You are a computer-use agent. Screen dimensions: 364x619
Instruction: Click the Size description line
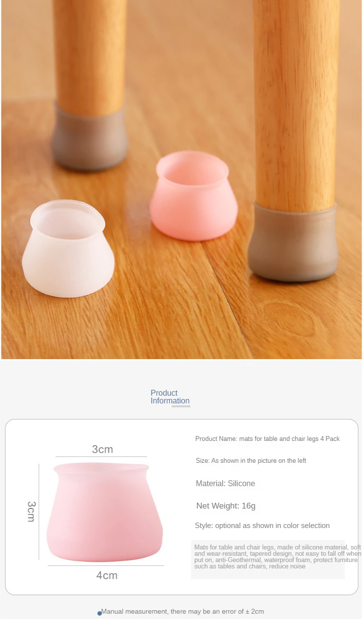(251, 460)
